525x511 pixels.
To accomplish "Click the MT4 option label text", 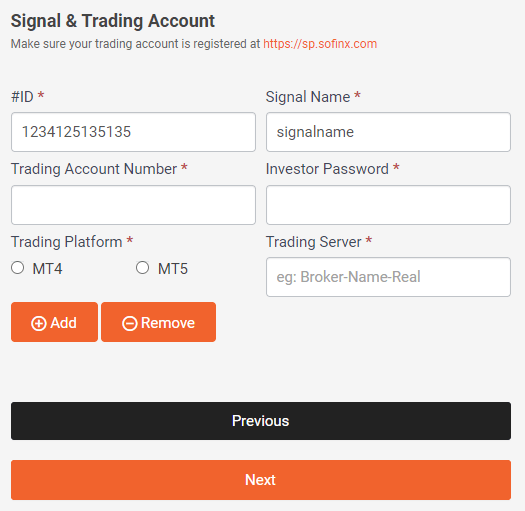I will tap(47, 269).
